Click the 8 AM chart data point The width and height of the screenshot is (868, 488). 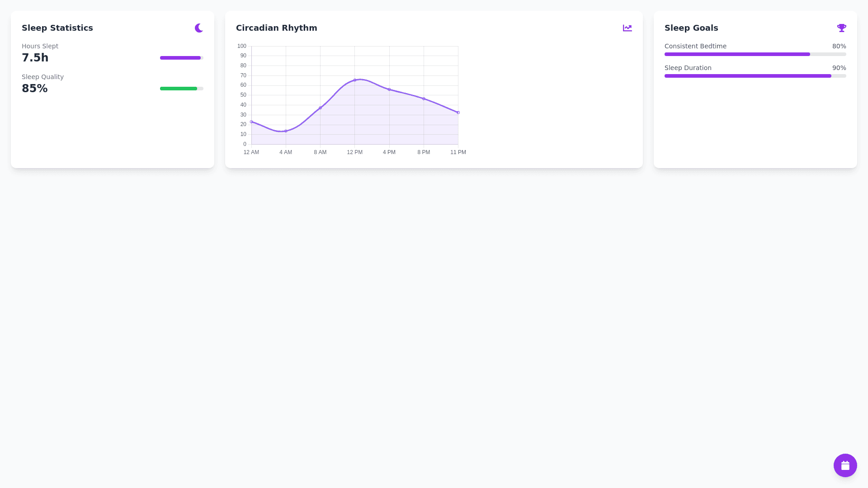320,108
